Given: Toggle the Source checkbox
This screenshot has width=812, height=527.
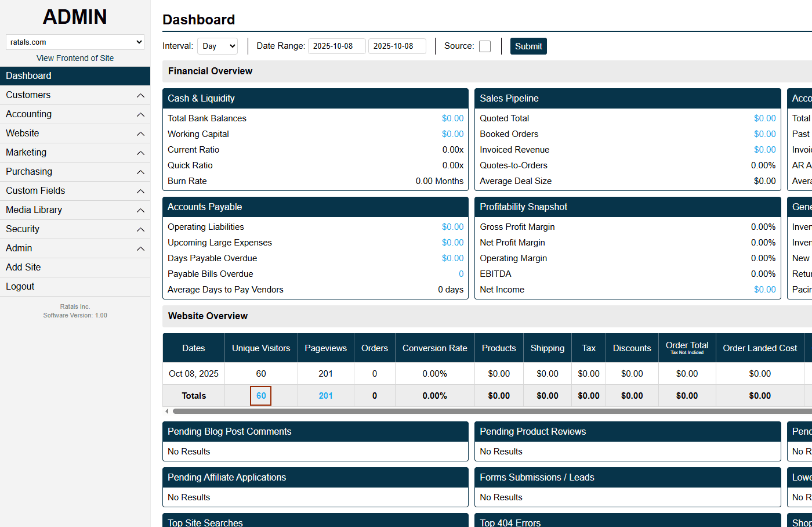Looking at the screenshot, I should [x=484, y=46].
